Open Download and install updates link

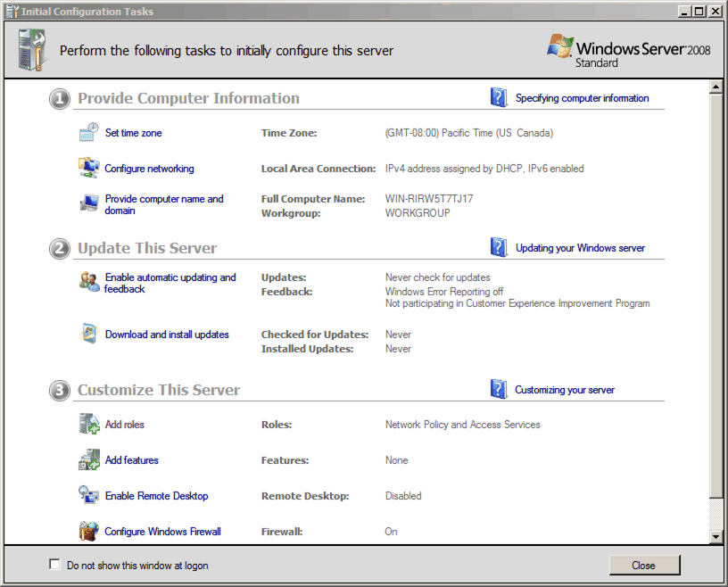click(x=167, y=335)
